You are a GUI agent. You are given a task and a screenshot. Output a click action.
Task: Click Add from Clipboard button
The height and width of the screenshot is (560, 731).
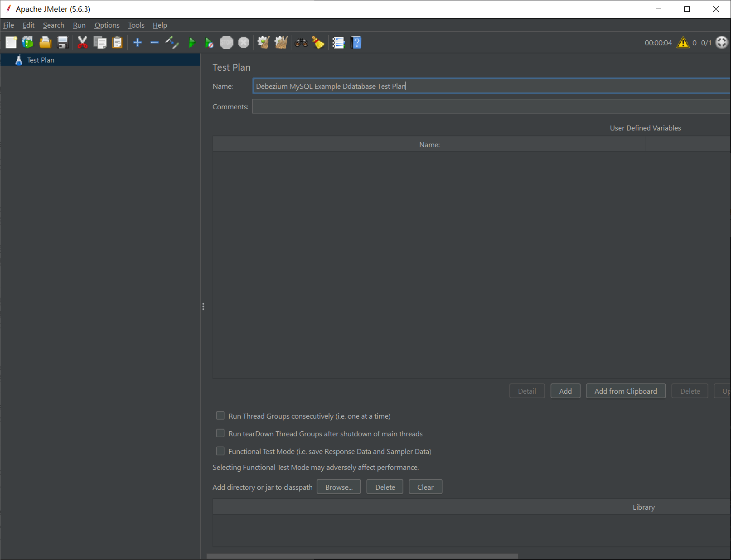626,391
